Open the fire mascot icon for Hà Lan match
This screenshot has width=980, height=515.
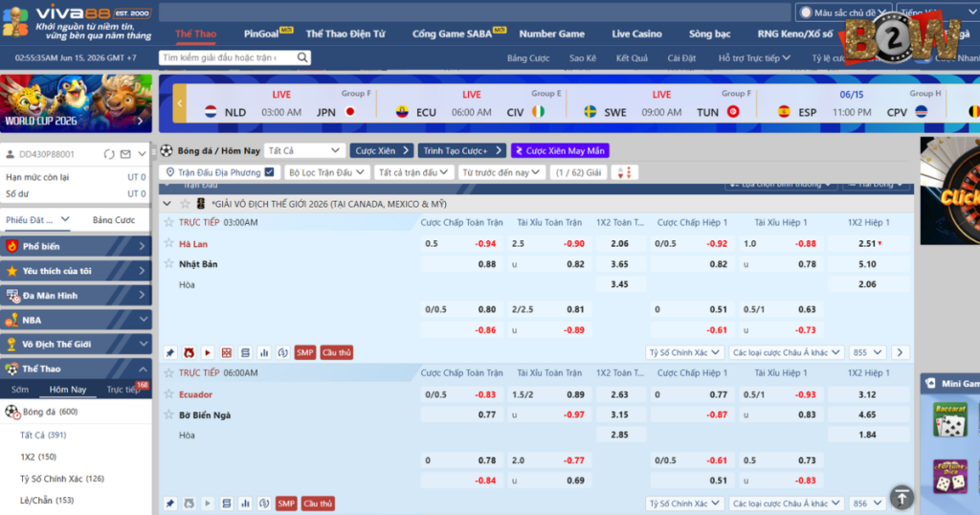[x=189, y=352]
